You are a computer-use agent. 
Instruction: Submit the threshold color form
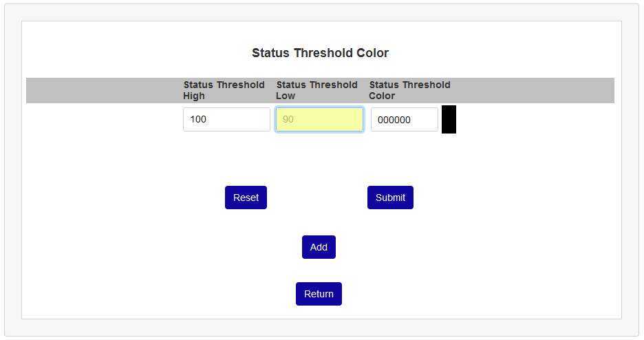pyautogui.click(x=390, y=198)
